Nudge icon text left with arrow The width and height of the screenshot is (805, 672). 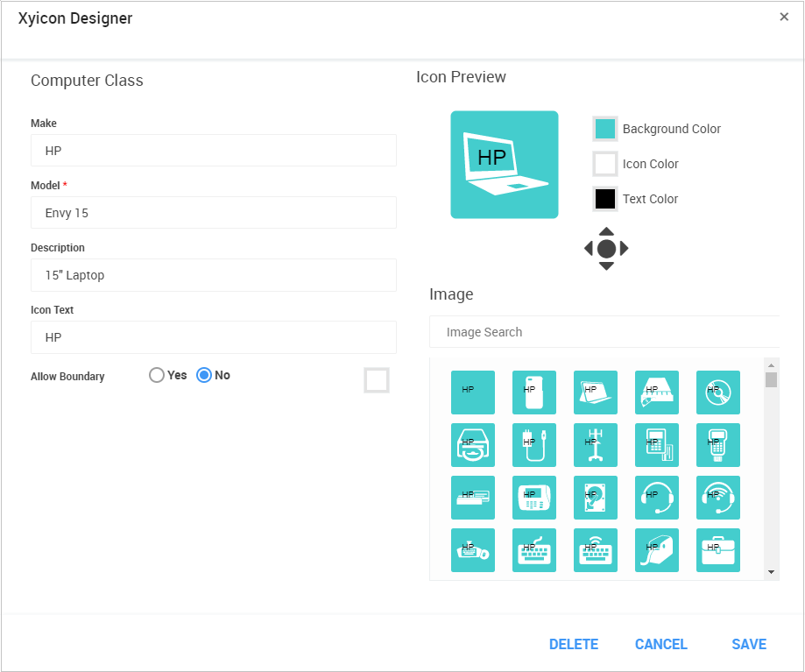(589, 249)
